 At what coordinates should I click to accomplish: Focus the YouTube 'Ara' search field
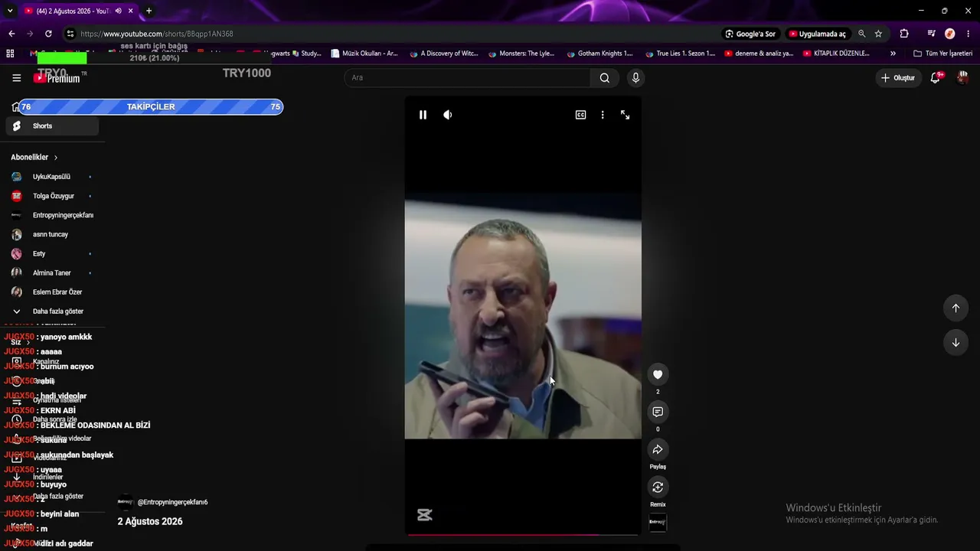(x=467, y=77)
